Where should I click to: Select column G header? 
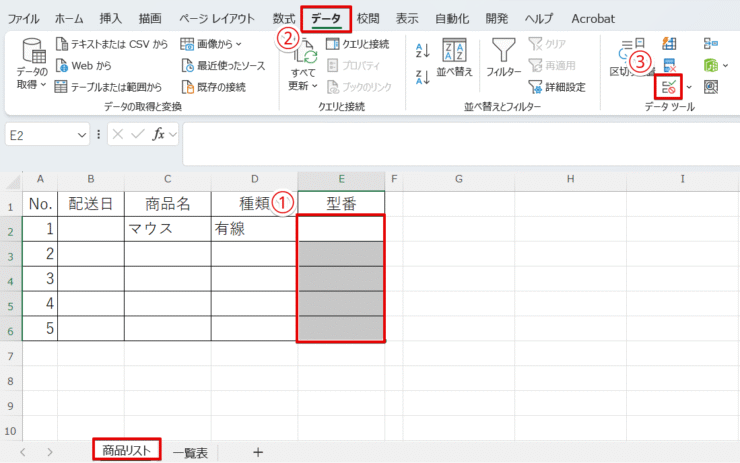pos(459,179)
